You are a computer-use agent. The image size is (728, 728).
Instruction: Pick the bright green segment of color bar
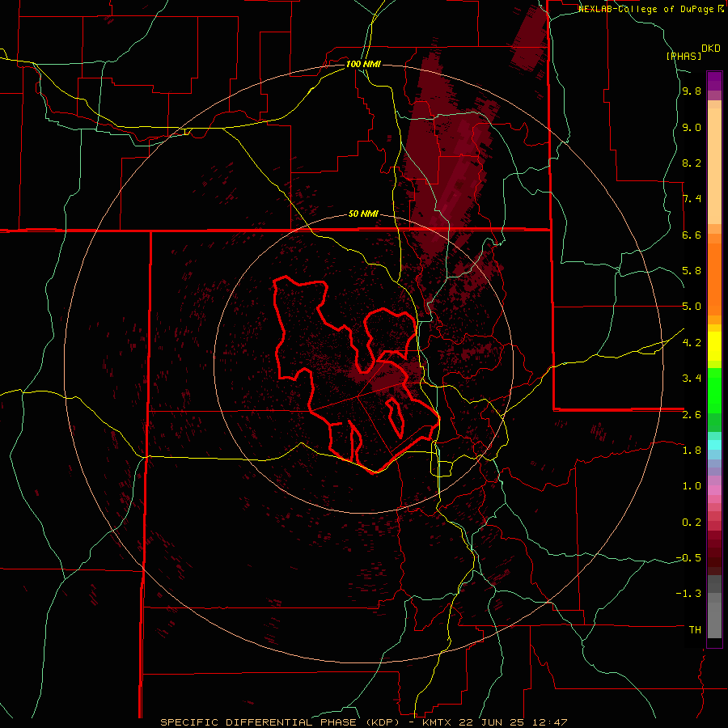point(714,391)
